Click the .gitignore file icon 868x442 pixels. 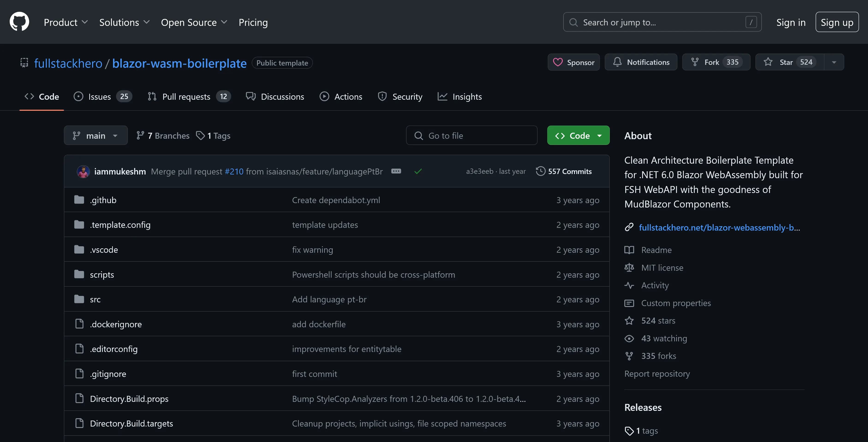79,373
